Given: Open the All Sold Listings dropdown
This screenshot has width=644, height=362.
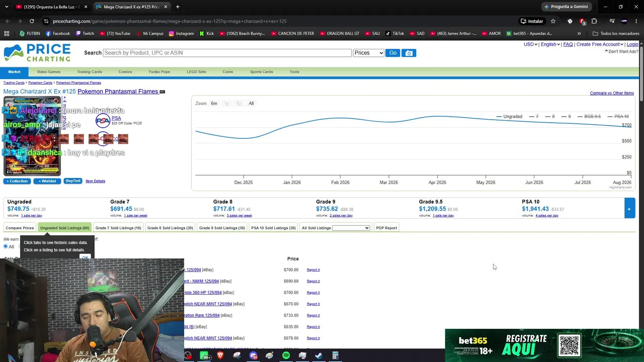Looking at the screenshot, I should pos(351,228).
